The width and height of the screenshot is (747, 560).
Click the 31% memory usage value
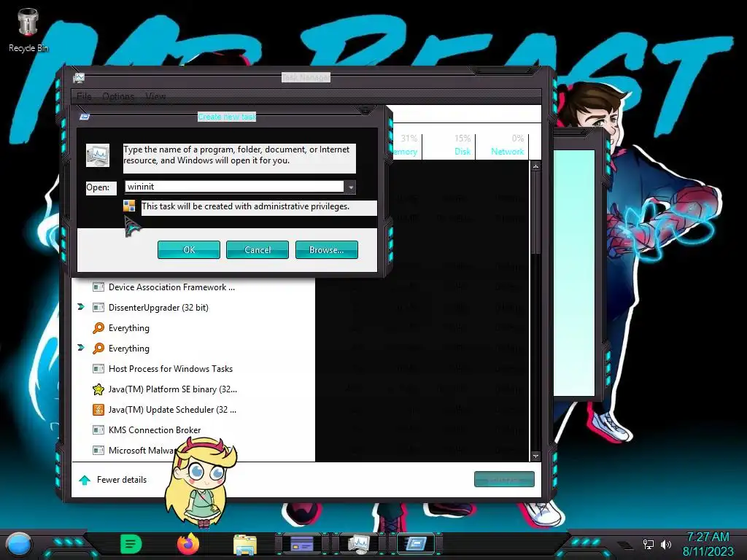409,139
